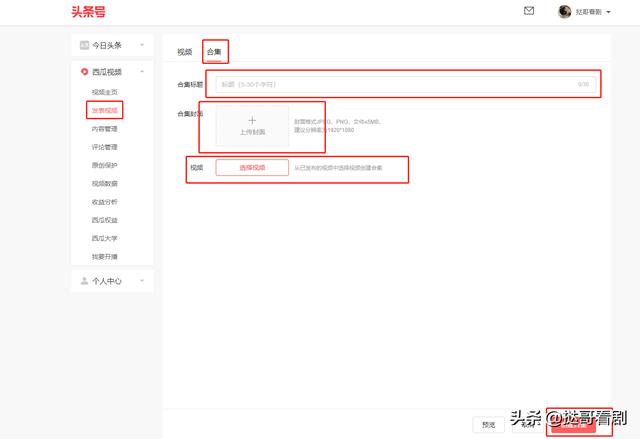Click the plus icon to upload cover
The height and width of the screenshot is (439, 640).
tap(252, 121)
